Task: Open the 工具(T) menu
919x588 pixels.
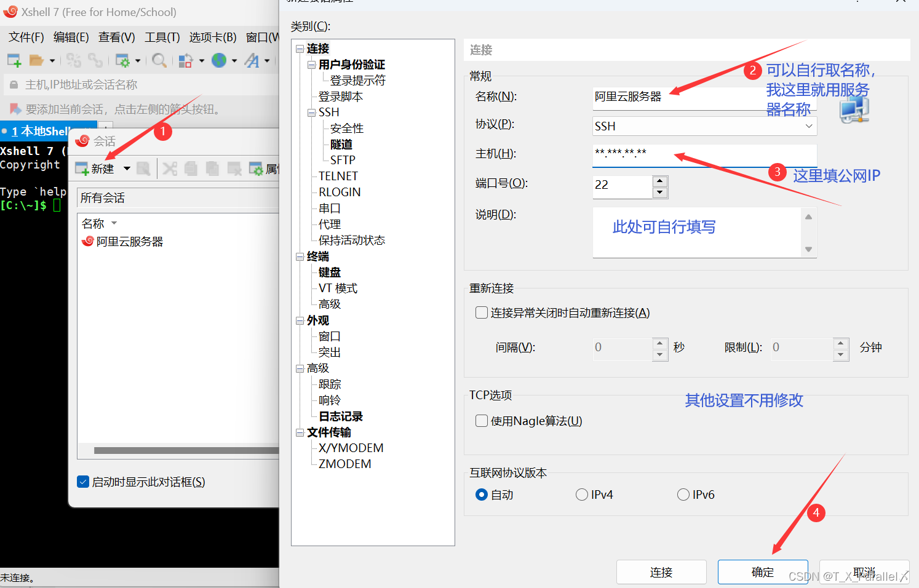Action: [x=162, y=37]
